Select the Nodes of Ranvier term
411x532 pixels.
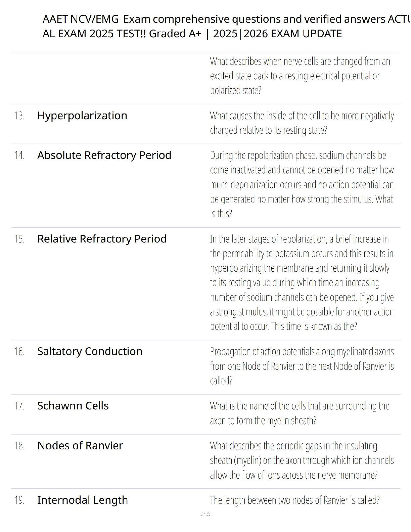click(80, 446)
